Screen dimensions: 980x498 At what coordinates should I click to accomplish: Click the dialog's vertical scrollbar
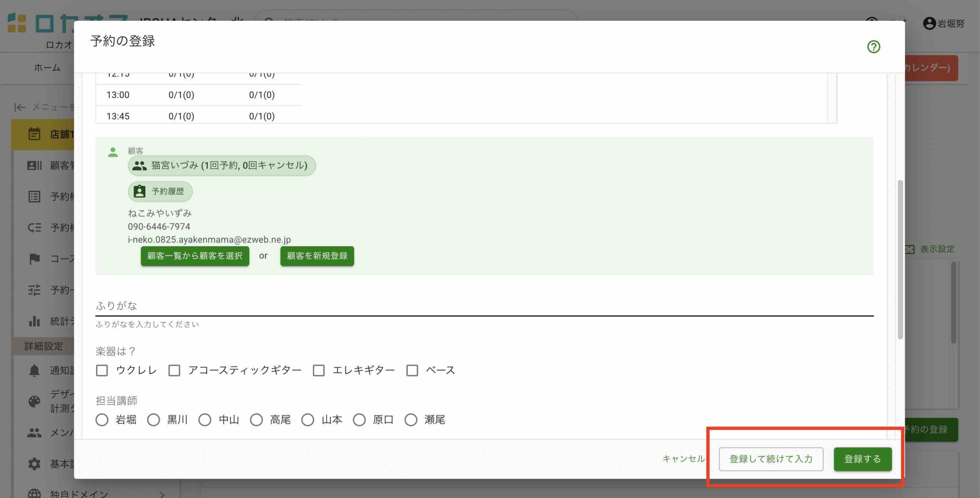point(900,259)
